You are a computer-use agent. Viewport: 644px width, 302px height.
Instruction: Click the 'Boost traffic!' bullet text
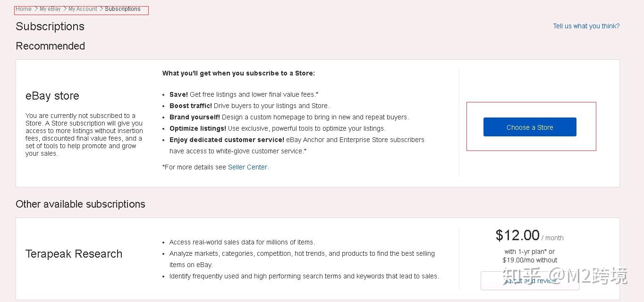coord(191,106)
